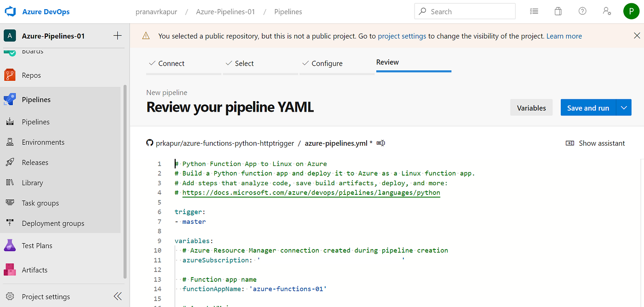Image resolution: width=644 pixels, height=307 pixels.
Task: Collapse the left sidebar with the chevron
Action: coord(118,296)
